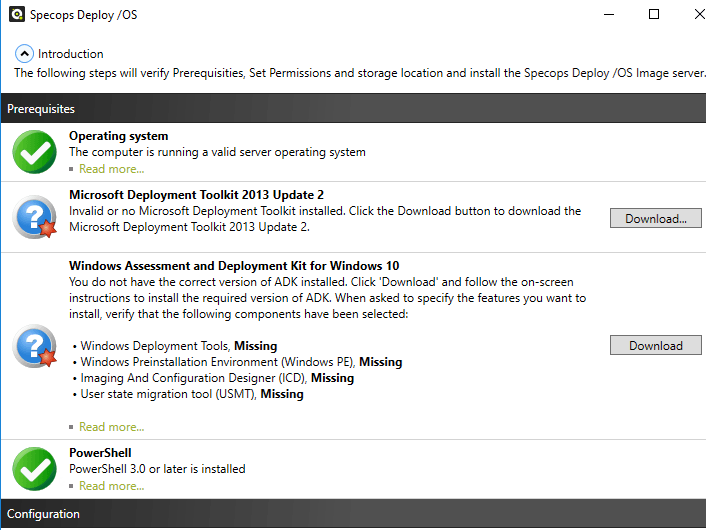Click the 'Introduction' label text
The height and width of the screenshot is (530, 706).
coord(71,54)
